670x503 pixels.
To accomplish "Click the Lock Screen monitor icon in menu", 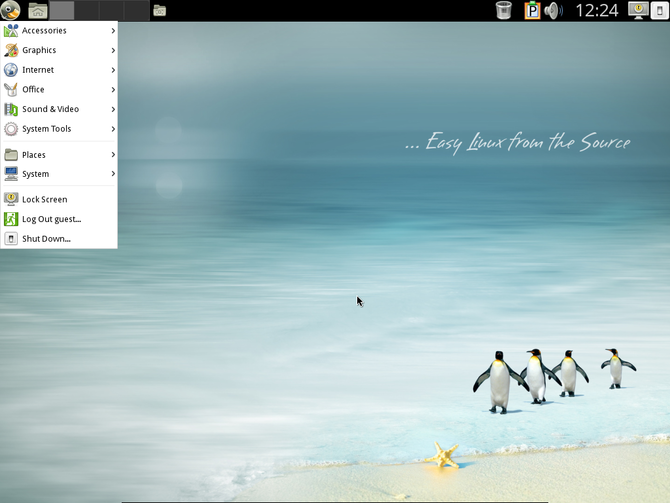I will 11,200.
